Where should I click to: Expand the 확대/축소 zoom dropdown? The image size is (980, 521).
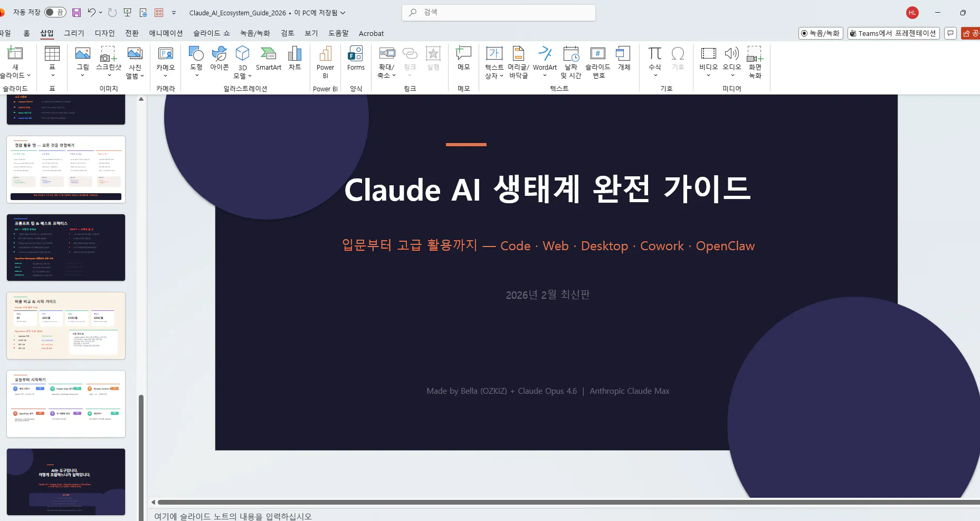394,75
